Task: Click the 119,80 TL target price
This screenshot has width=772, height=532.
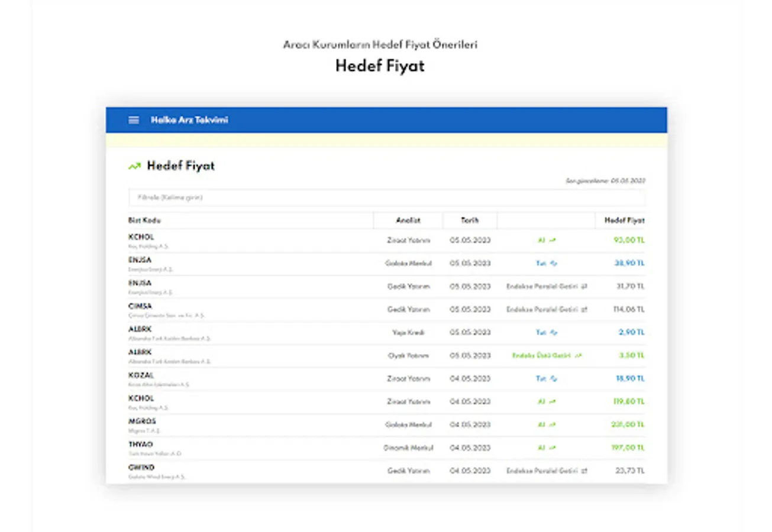Action: coord(628,402)
